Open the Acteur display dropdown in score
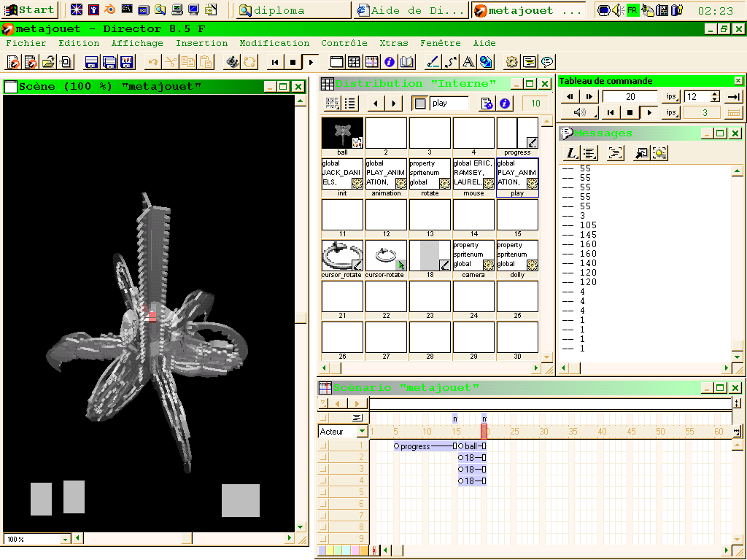This screenshot has height=560, width=747. 362,432
